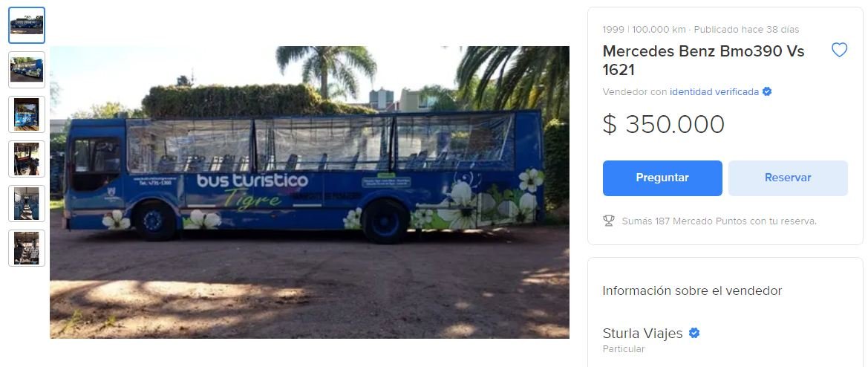Viewport: 868px width, 367px height.
Task: Open the sixth thumbnail image
Action: (x=27, y=248)
